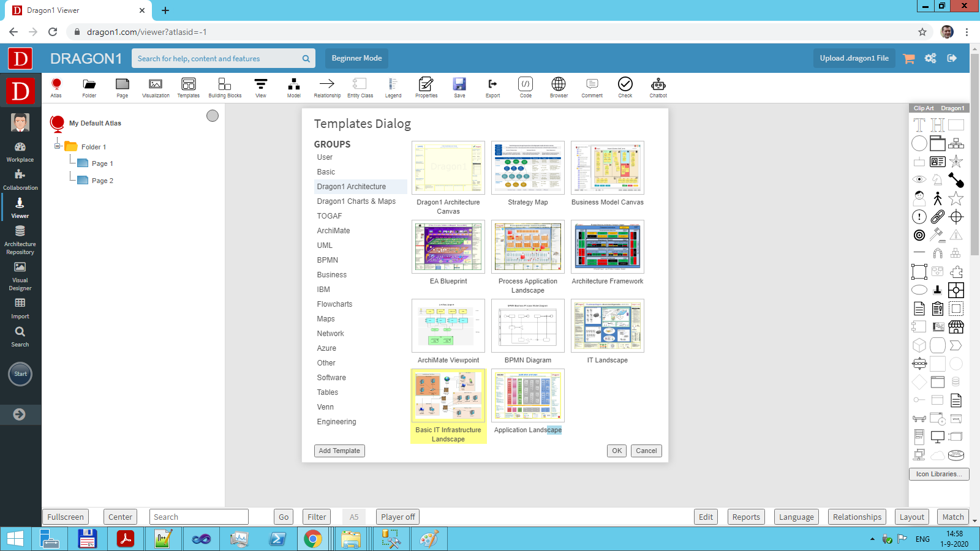Run the Check tool

625,88
